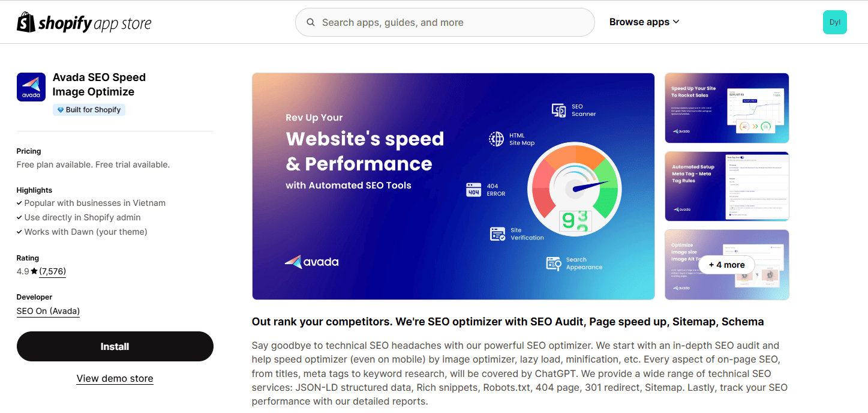Expand the Browse apps dropdown
Viewport: 868px width, 413px height.
(644, 22)
